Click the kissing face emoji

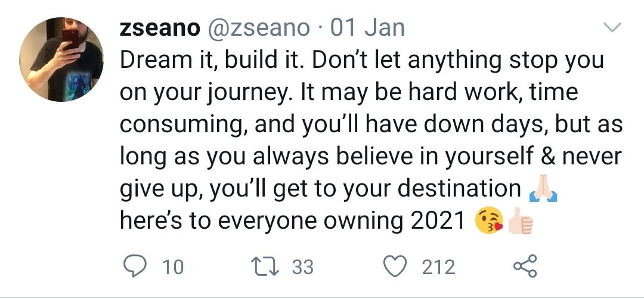pos(488,222)
